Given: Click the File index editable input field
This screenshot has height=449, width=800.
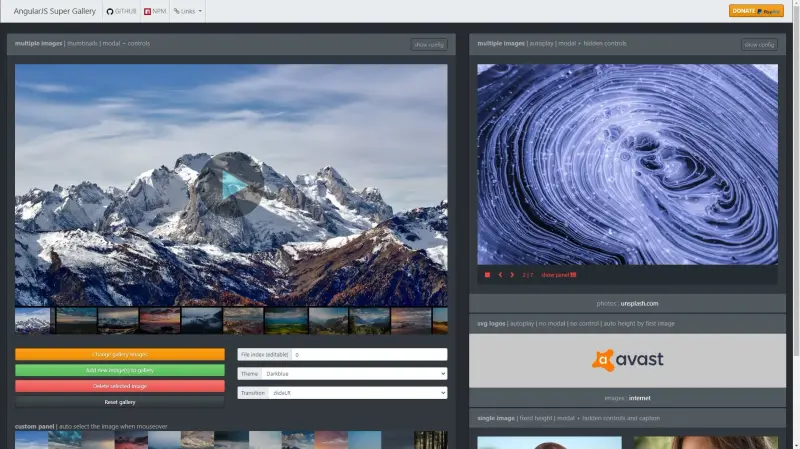Looking at the screenshot, I should (x=369, y=354).
